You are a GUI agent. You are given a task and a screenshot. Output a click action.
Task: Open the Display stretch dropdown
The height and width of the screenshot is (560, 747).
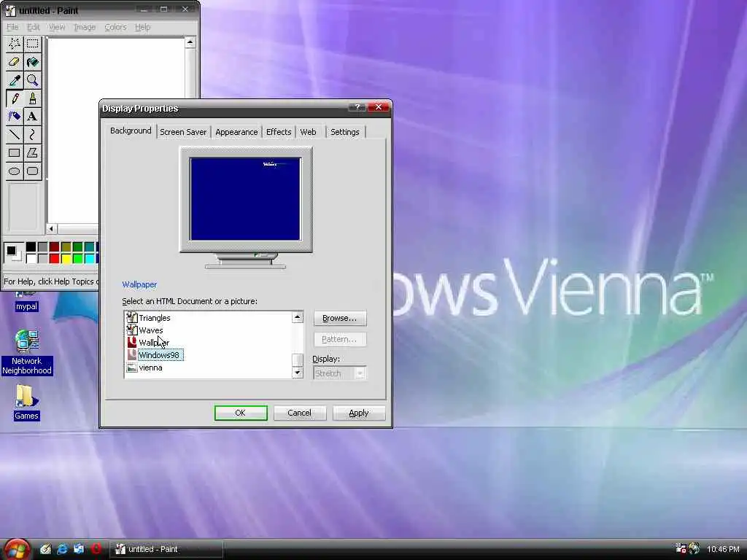click(360, 373)
